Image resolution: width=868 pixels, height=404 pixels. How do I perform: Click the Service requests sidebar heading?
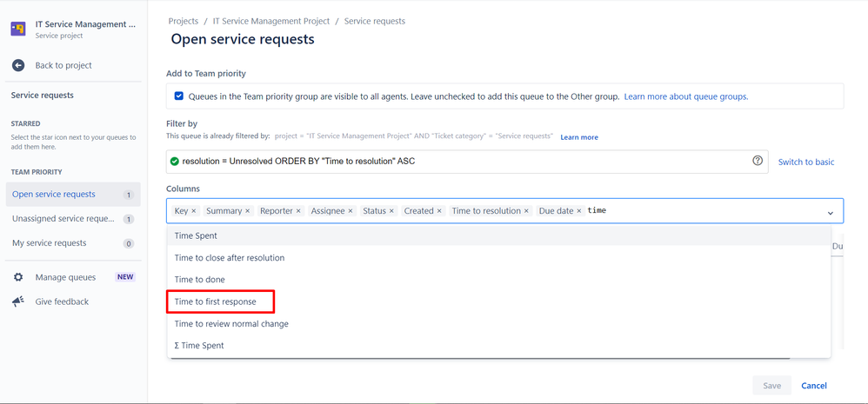tap(42, 95)
